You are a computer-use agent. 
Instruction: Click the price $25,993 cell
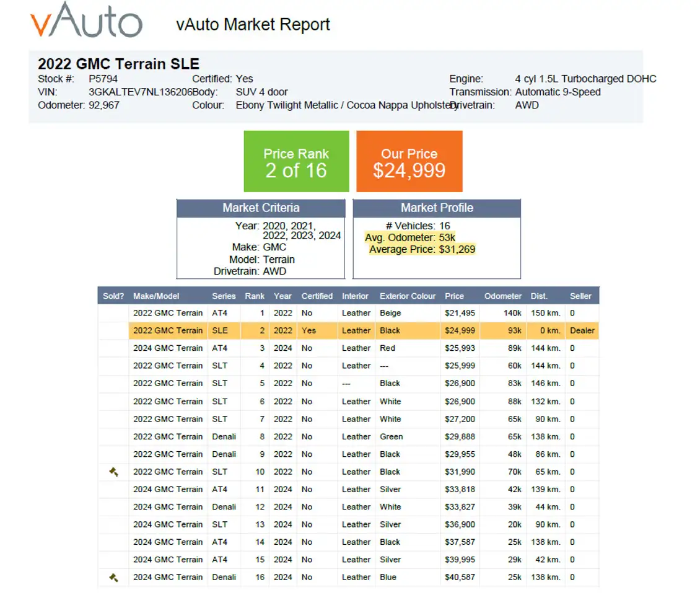point(460,348)
